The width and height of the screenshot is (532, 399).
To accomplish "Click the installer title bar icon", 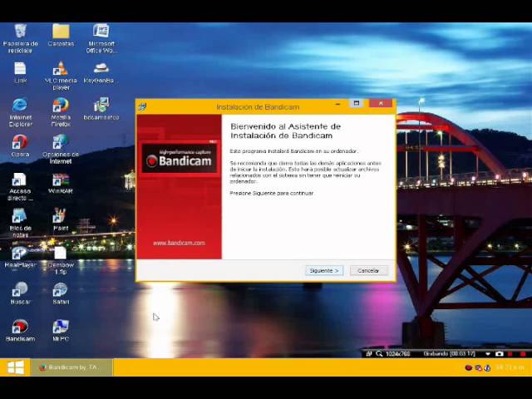I will pos(142,107).
